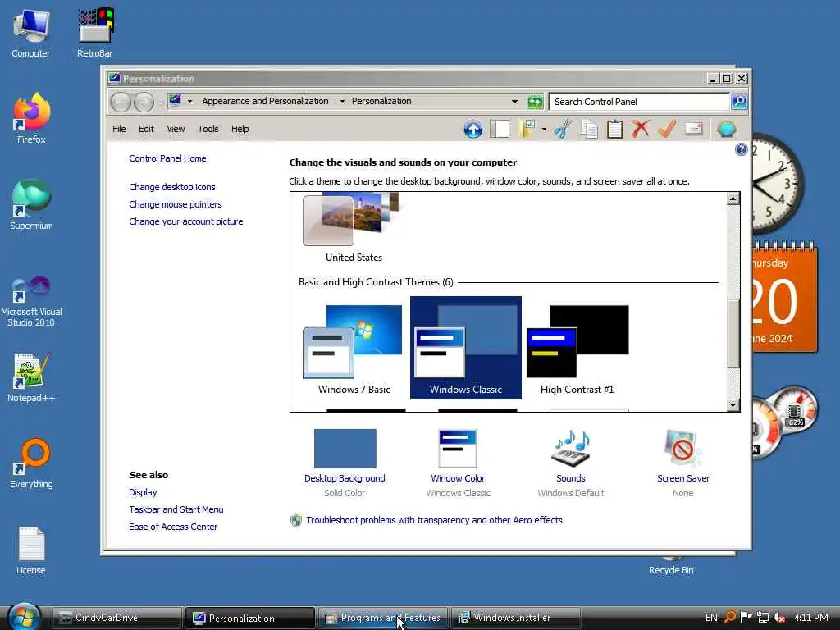Open Ease of Access Center link
Viewport: 840px width, 630px height.
click(173, 527)
